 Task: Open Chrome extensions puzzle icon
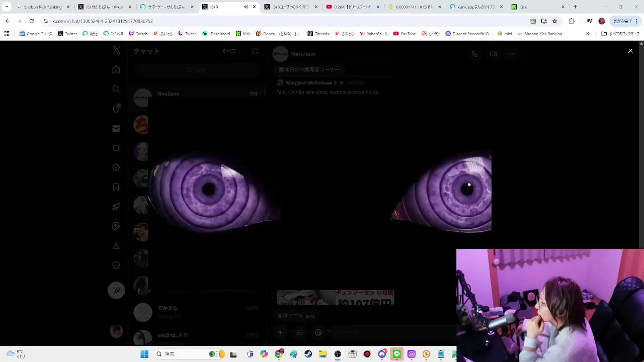[572, 21]
